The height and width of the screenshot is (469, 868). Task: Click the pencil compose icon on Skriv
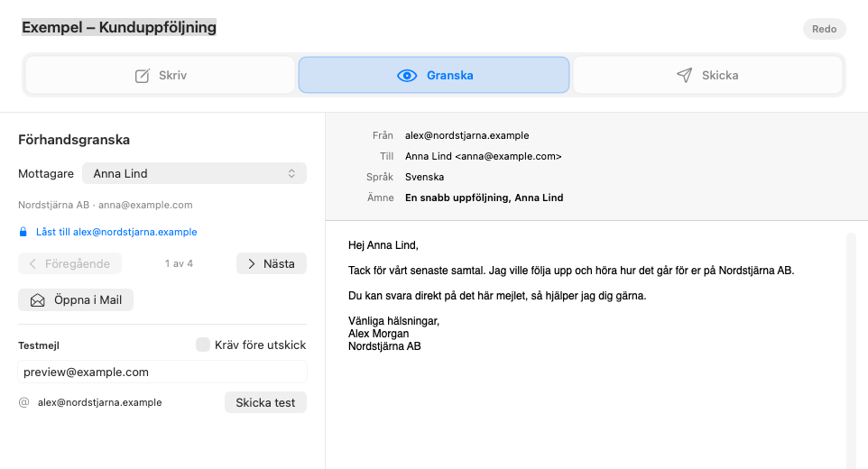point(143,75)
